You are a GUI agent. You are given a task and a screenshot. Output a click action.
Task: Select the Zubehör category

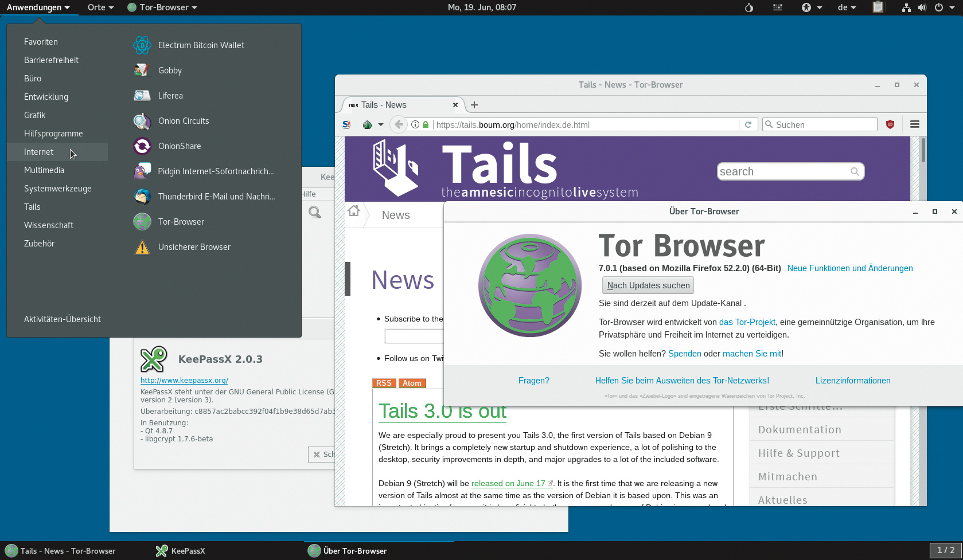[x=39, y=244]
